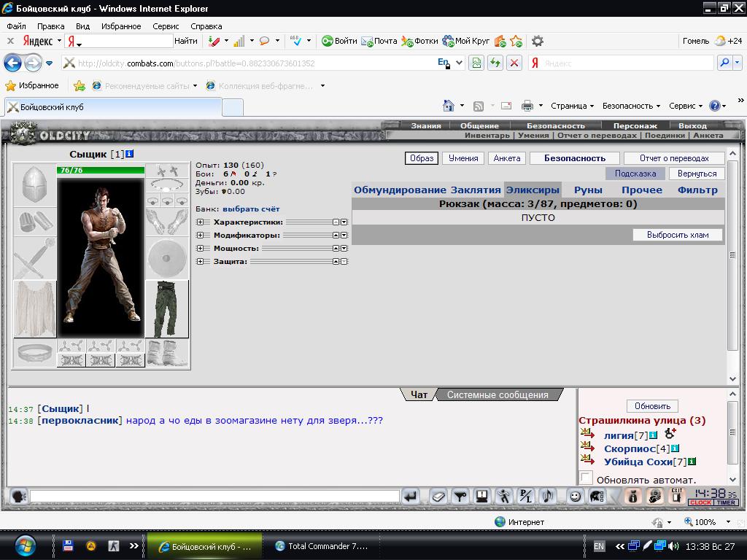Click the private message arrow beside лигия

coord(587,434)
